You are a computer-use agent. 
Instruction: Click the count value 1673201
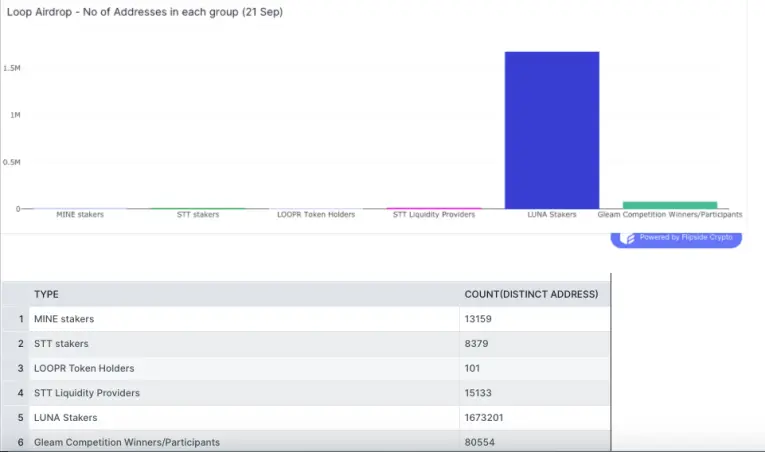[483, 418]
